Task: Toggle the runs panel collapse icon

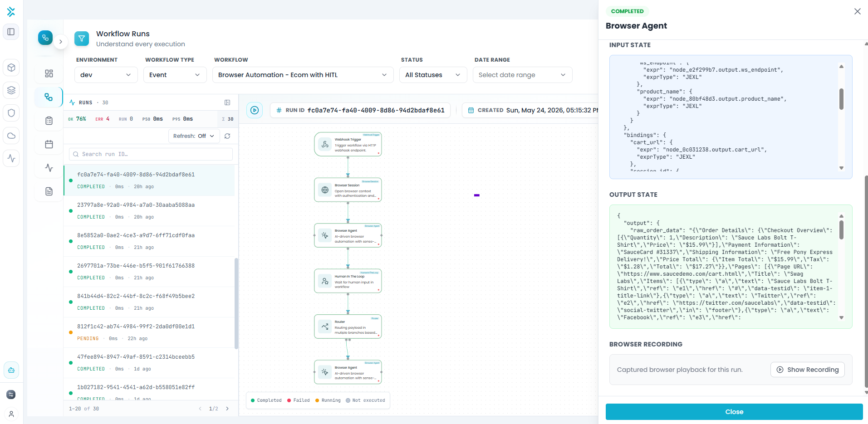Action: click(227, 102)
